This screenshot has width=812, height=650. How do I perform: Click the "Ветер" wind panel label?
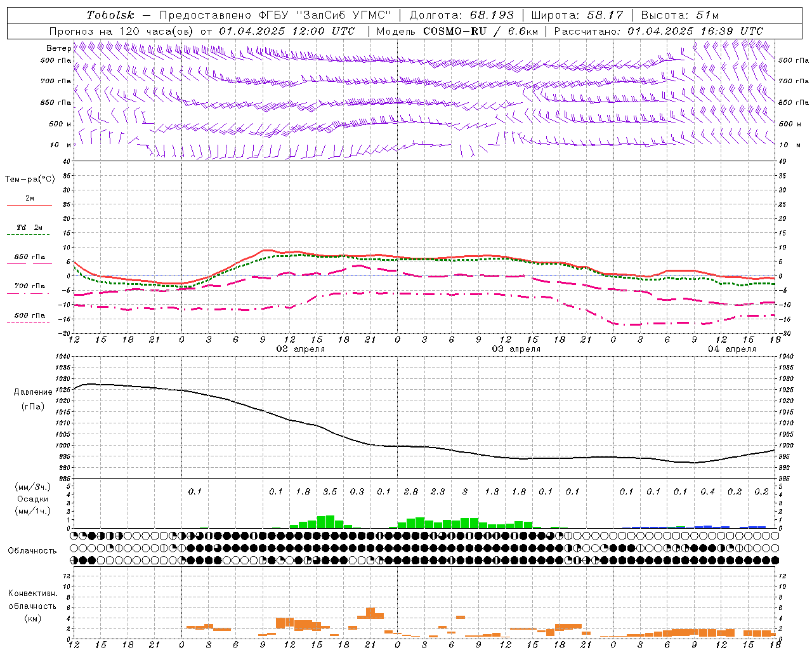click(59, 48)
